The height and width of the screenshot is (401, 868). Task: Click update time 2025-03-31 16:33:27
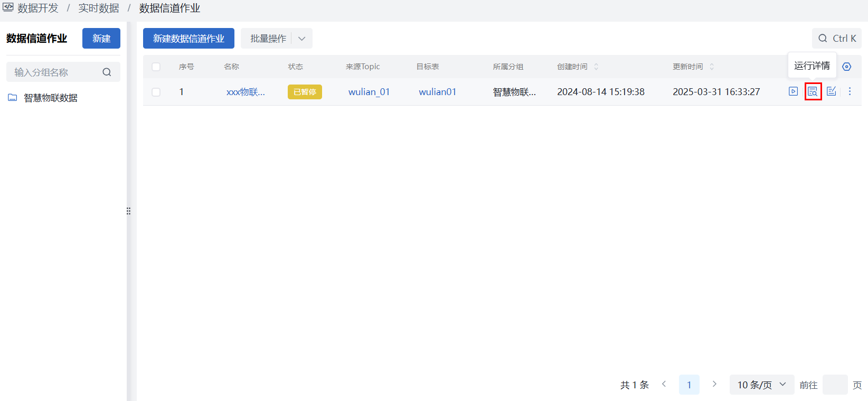coord(716,92)
